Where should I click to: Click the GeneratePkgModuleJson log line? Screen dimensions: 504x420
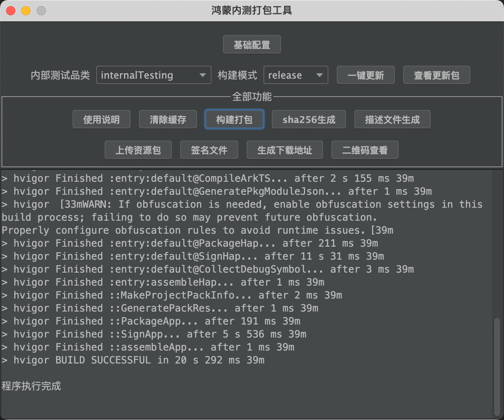(216, 191)
